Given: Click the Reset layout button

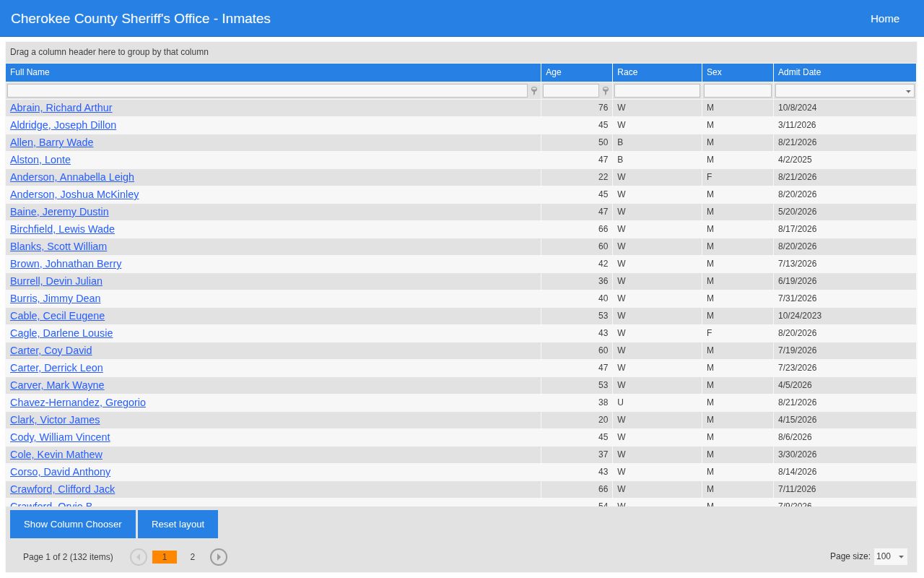Looking at the screenshot, I should pyautogui.click(x=178, y=525).
